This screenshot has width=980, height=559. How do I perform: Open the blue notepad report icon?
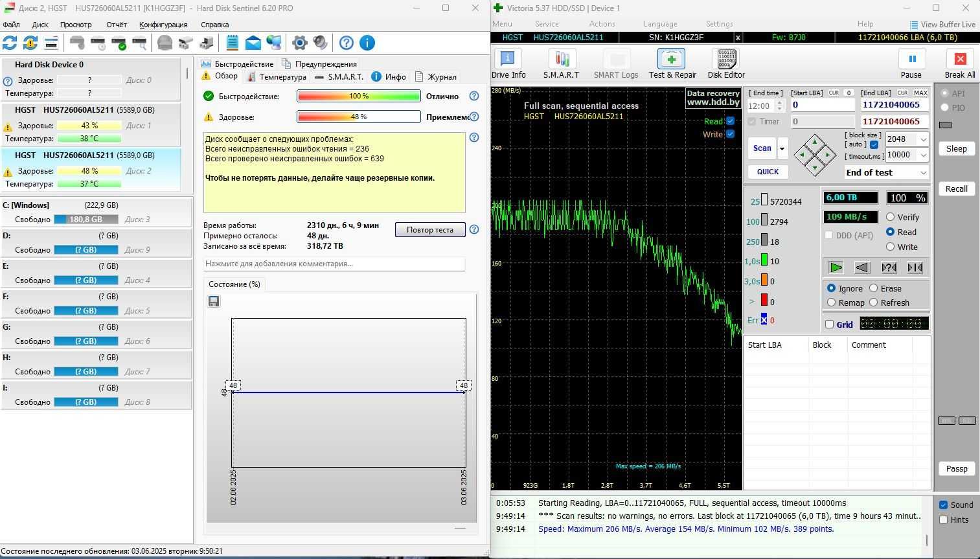click(232, 43)
